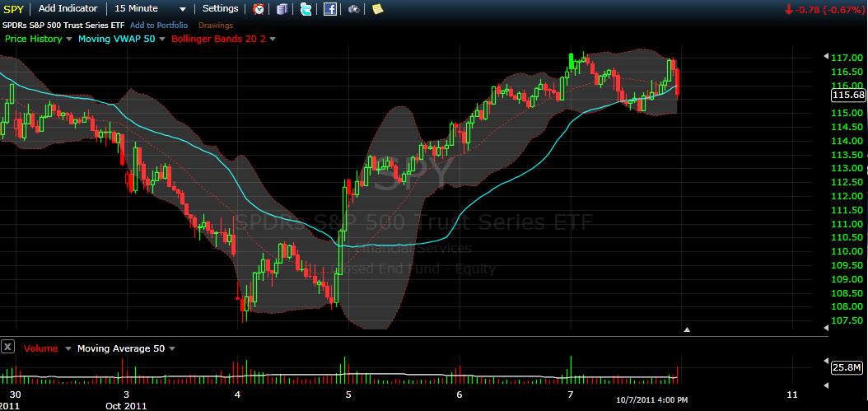Image resolution: width=868 pixels, height=411 pixels.
Task: Click the date label 30 on time axis
Action: pos(16,395)
